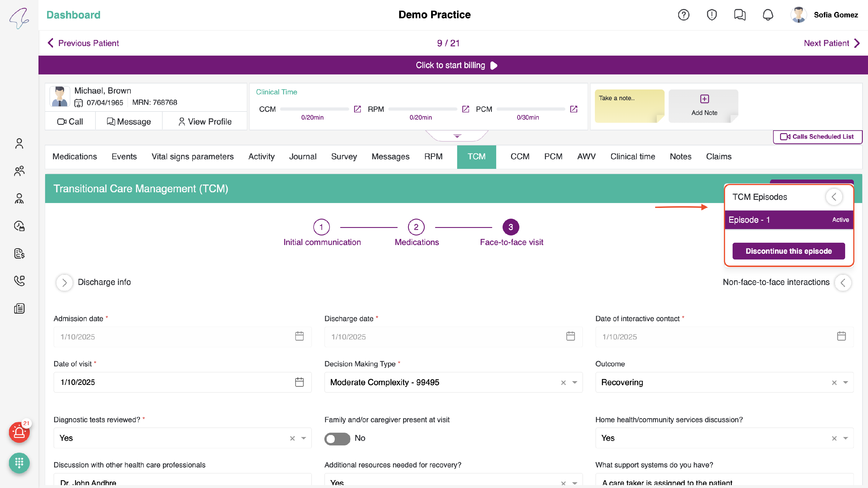Open the Outcome dropdown arrow
868x488 pixels.
[x=845, y=383]
